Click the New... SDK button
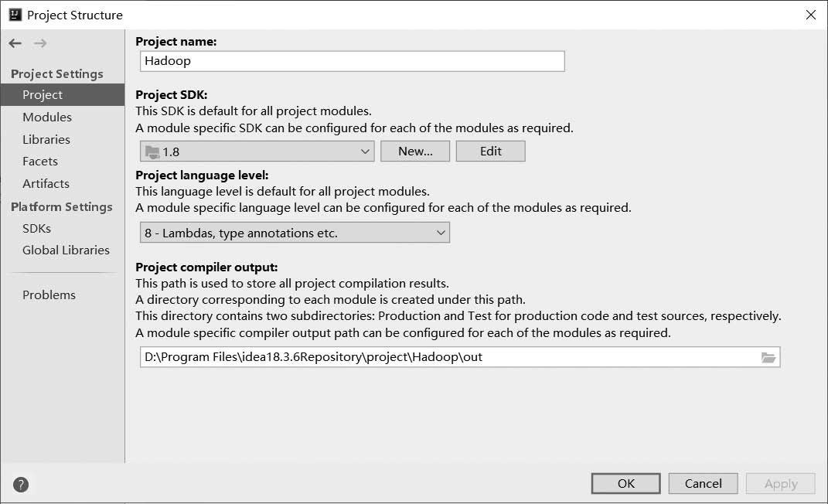Screen dimensions: 828x504 [415, 152]
